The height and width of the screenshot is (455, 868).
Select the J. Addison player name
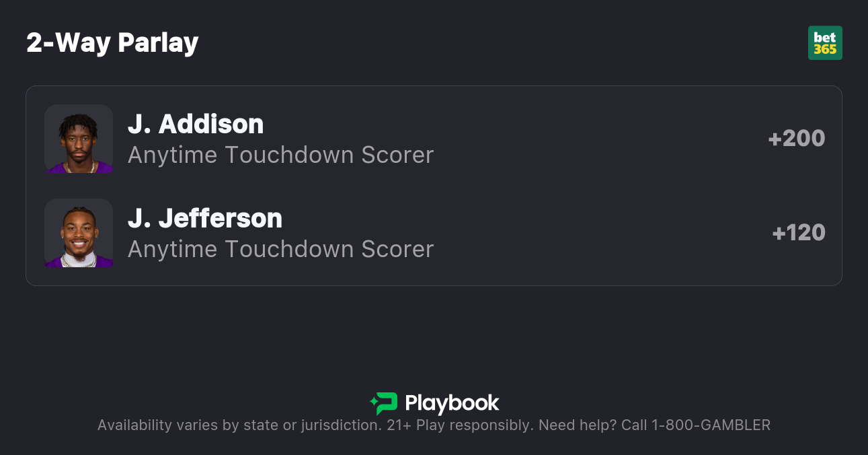(196, 124)
